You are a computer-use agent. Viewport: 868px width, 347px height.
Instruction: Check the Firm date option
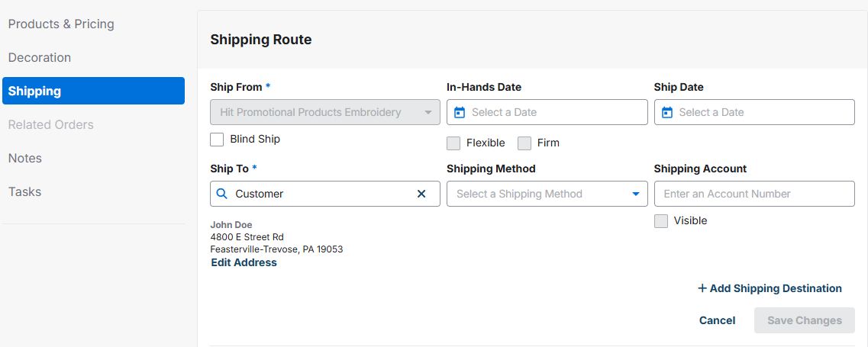[x=524, y=143]
